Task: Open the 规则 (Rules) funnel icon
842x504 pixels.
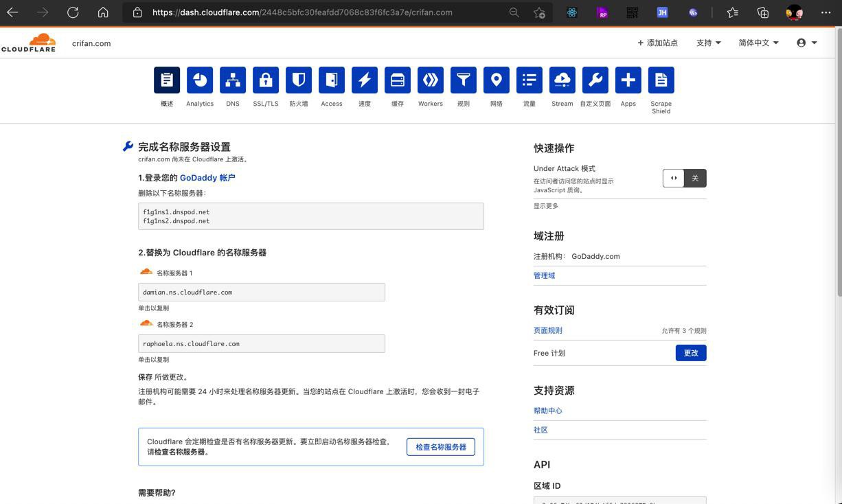Action: (464, 80)
